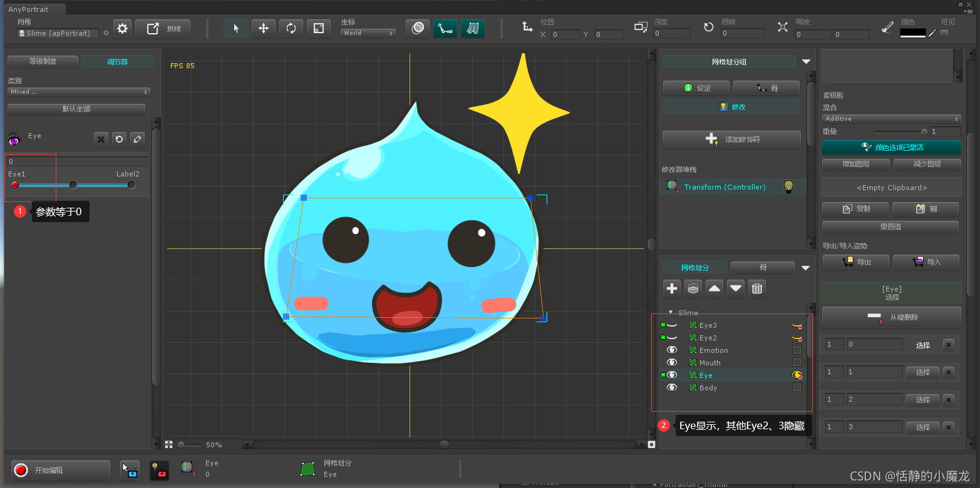Screen dimensions: 980x488
Task: Click the 增加图层 add layer button
Action: click(856, 165)
